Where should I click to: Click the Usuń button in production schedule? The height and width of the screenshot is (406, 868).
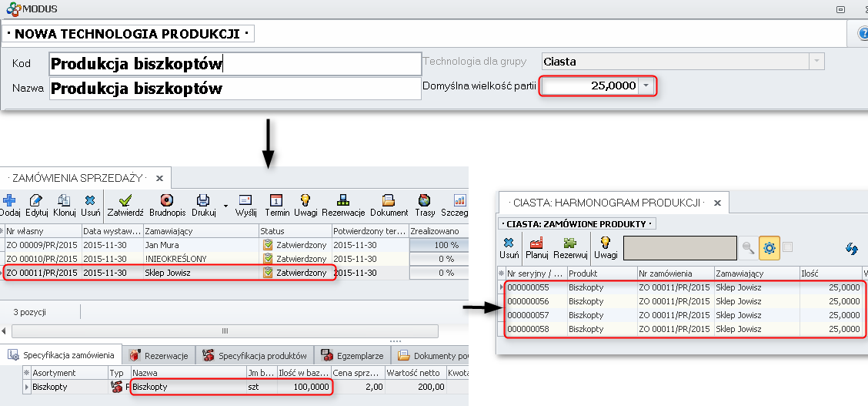coord(508,247)
